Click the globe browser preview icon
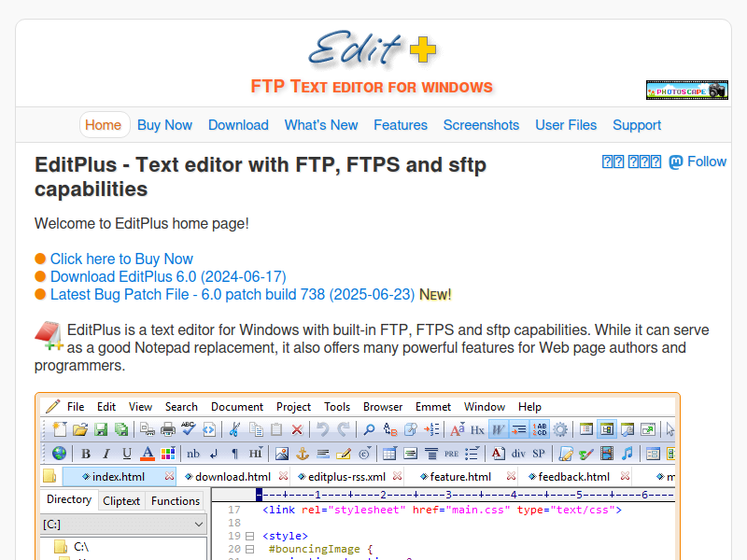The height and width of the screenshot is (560, 747). [59, 454]
